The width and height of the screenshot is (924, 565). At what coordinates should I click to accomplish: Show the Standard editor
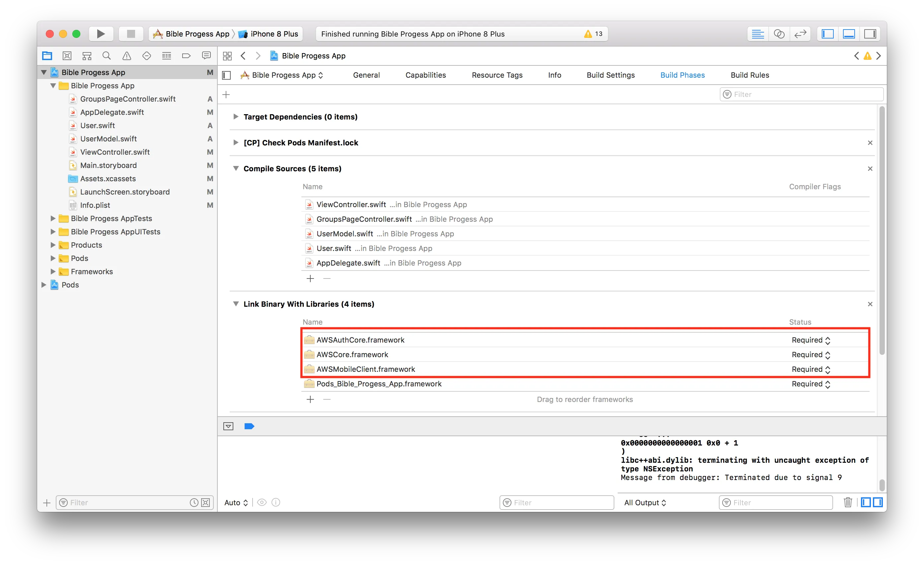pyautogui.click(x=758, y=34)
